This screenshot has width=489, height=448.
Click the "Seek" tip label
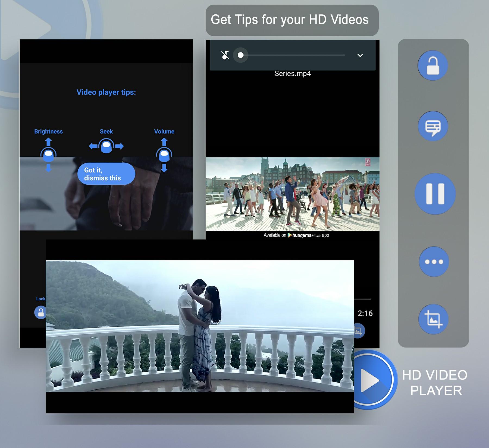106,131
